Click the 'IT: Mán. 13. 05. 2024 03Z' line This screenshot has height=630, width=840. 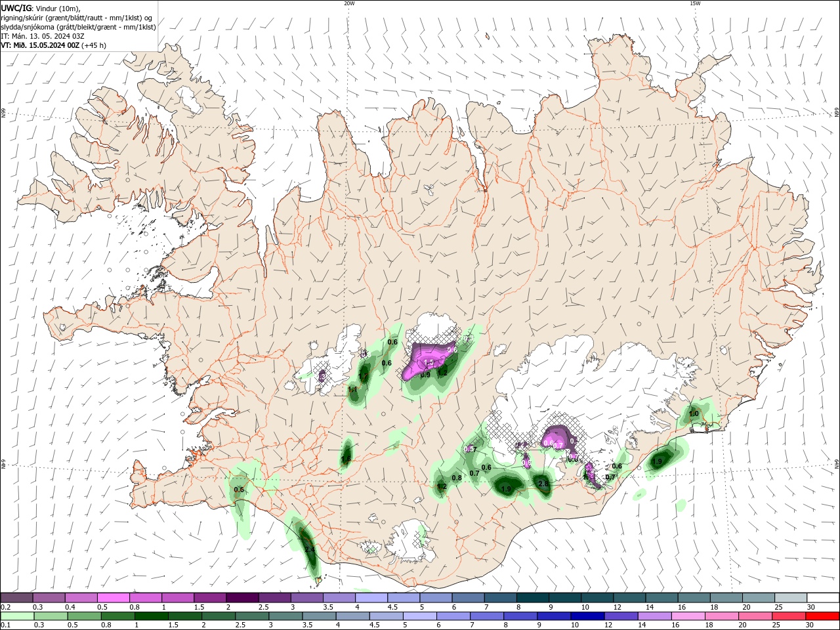point(43,36)
